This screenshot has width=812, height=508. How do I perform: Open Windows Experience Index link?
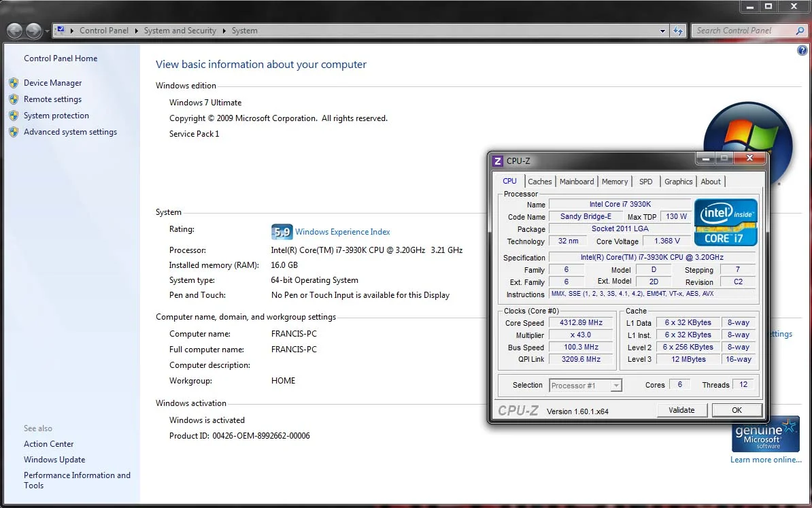[342, 232]
